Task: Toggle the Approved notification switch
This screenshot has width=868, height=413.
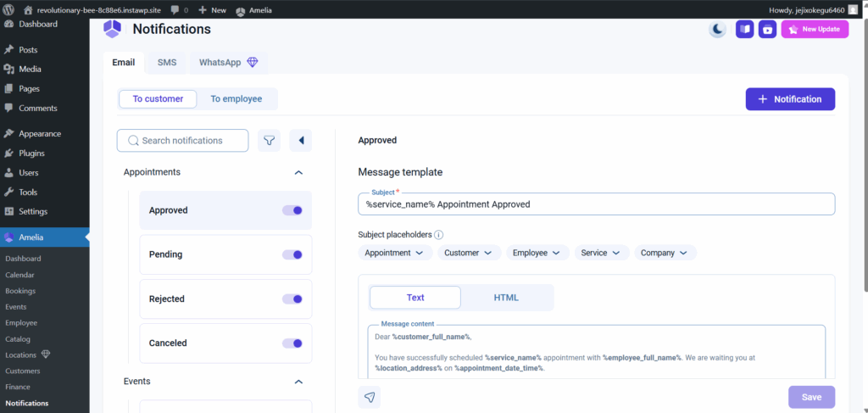Action: pos(292,210)
